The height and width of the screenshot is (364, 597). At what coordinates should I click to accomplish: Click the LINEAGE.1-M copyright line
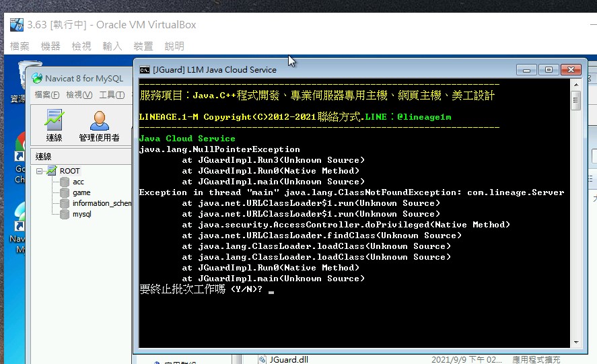[x=295, y=117]
